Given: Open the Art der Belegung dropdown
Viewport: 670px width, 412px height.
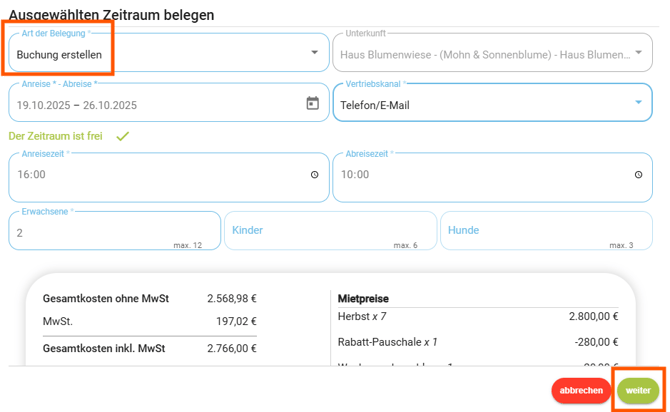Looking at the screenshot, I should click(x=169, y=53).
